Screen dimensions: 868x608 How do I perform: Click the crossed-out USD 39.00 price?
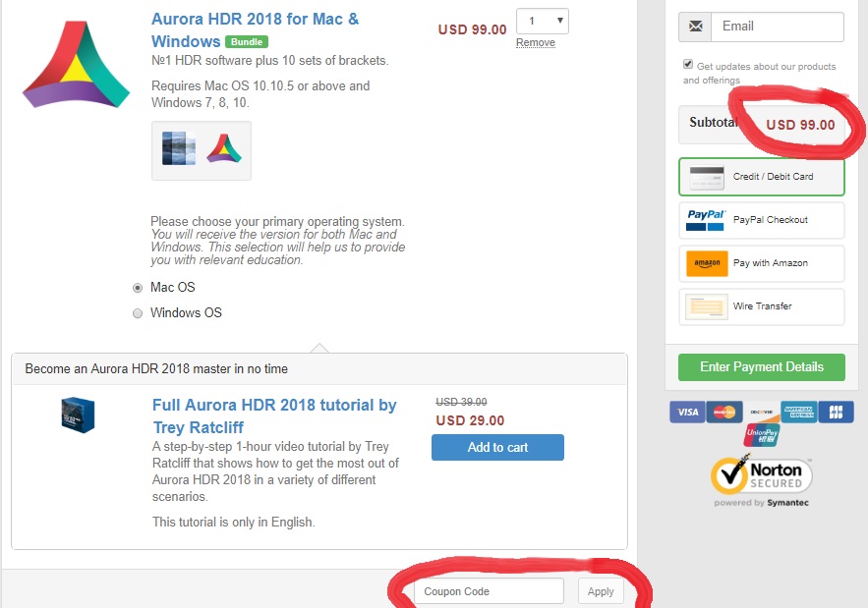[x=461, y=402]
